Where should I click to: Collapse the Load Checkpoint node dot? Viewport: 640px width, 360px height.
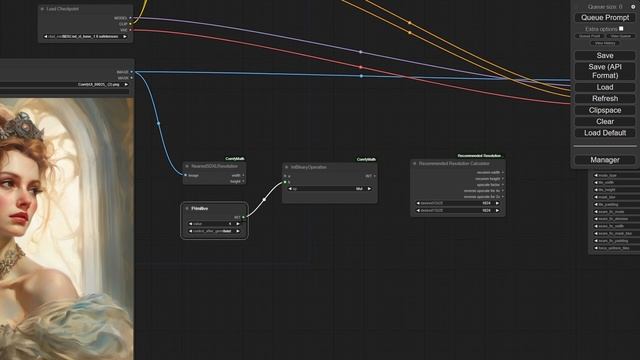42,9
